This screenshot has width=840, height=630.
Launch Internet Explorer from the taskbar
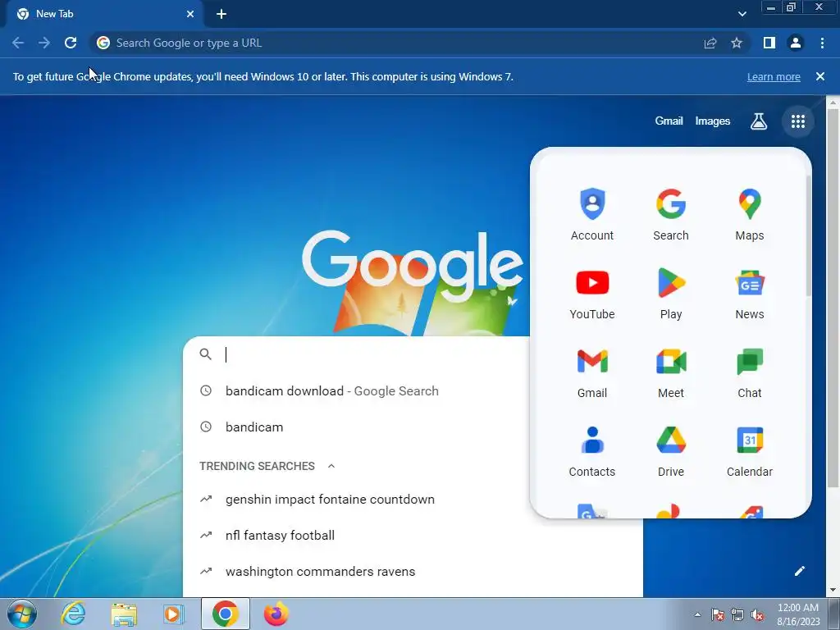(73, 614)
